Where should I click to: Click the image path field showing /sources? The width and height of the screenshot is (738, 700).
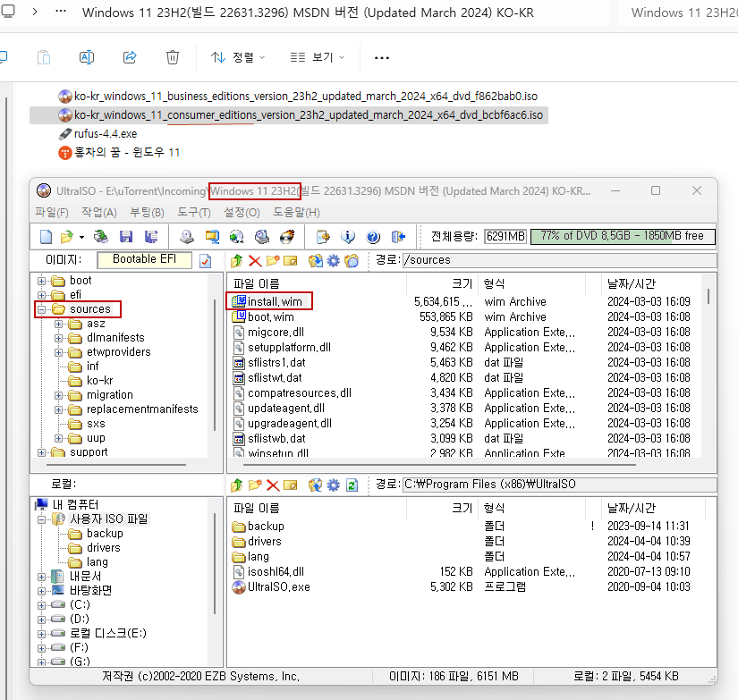[560, 260]
